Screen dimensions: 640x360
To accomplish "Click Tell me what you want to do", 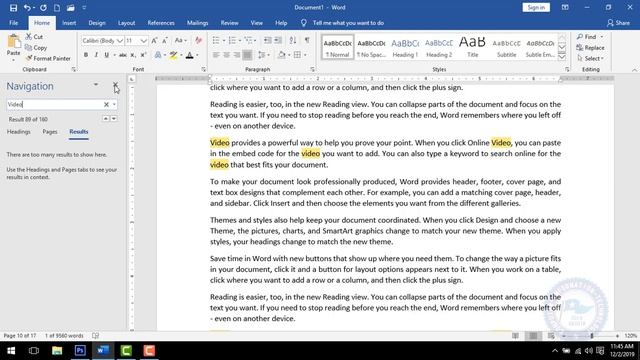I will 348,23.
